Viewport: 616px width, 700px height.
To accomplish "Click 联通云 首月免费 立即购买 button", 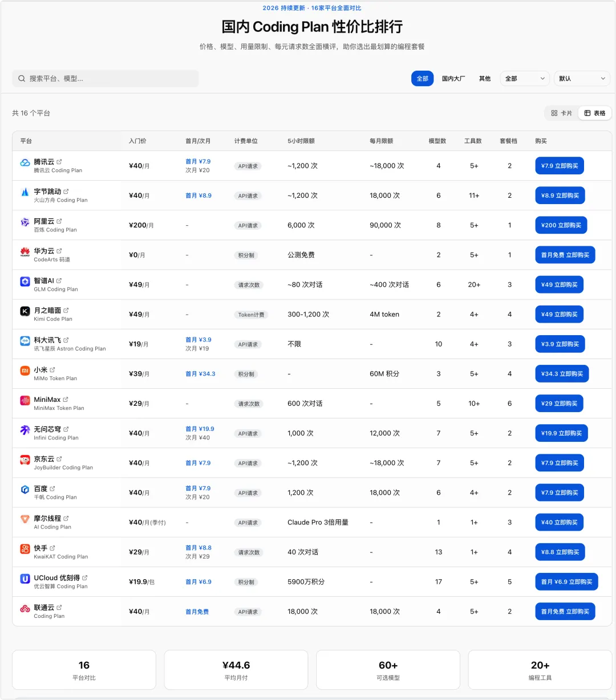I will pyautogui.click(x=565, y=612).
